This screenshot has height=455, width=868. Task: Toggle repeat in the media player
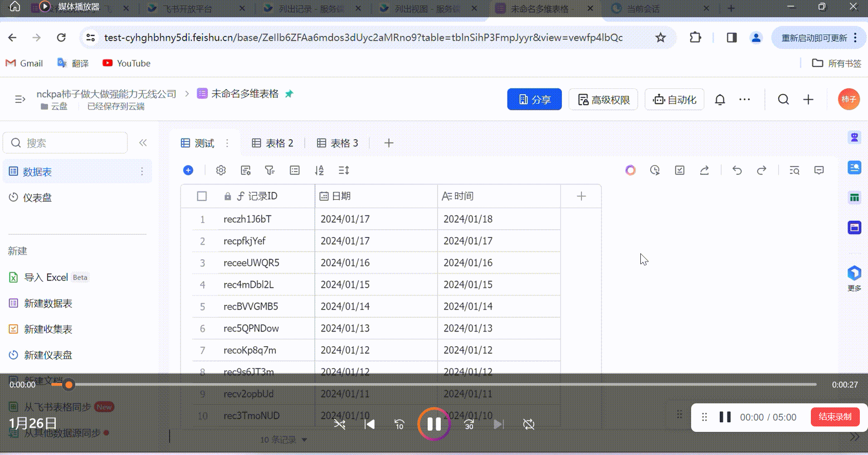(529, 424)
